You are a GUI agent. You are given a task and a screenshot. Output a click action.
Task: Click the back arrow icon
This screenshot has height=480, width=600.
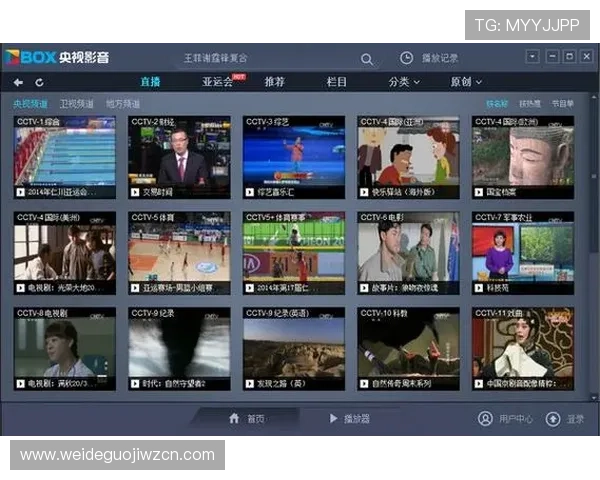click(18, 82)
